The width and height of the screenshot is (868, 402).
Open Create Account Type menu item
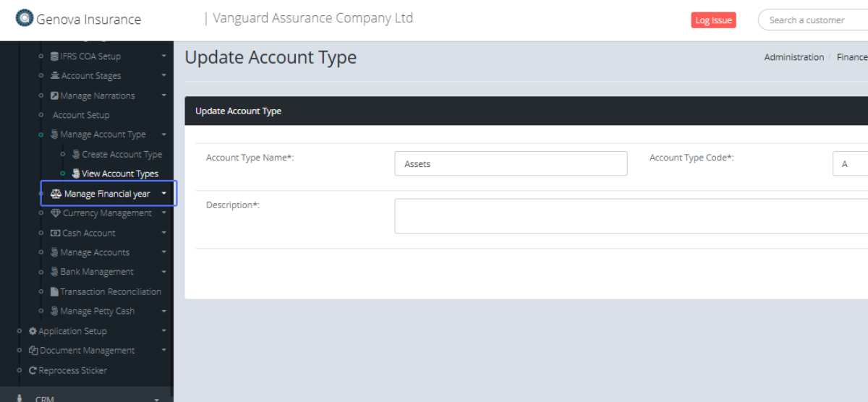click(x=122, y=154)
